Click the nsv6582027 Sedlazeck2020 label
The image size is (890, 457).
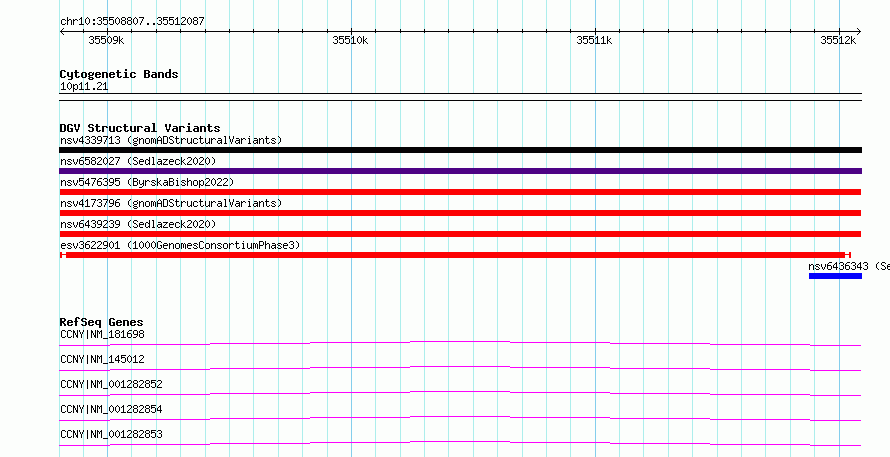(138, 161)
